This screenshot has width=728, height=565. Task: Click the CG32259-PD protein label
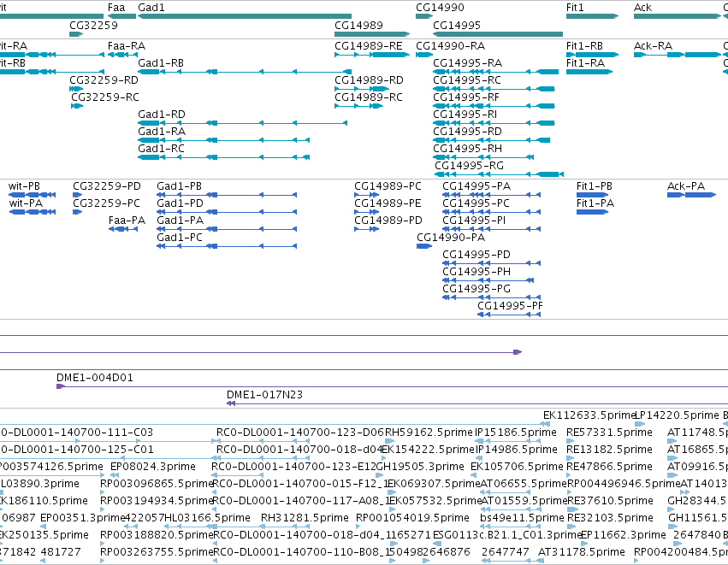(107, 186)
